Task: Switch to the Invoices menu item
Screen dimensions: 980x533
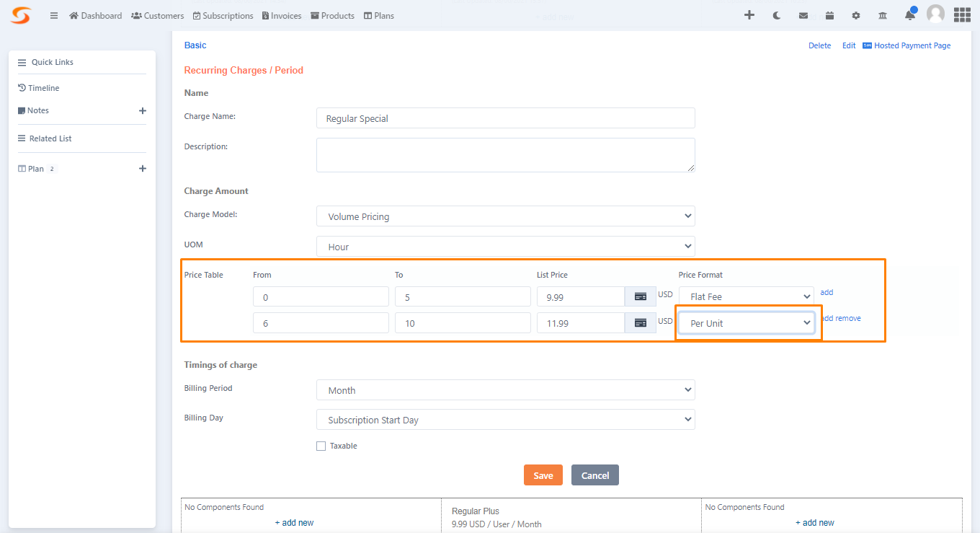Action: coord(282,15)
